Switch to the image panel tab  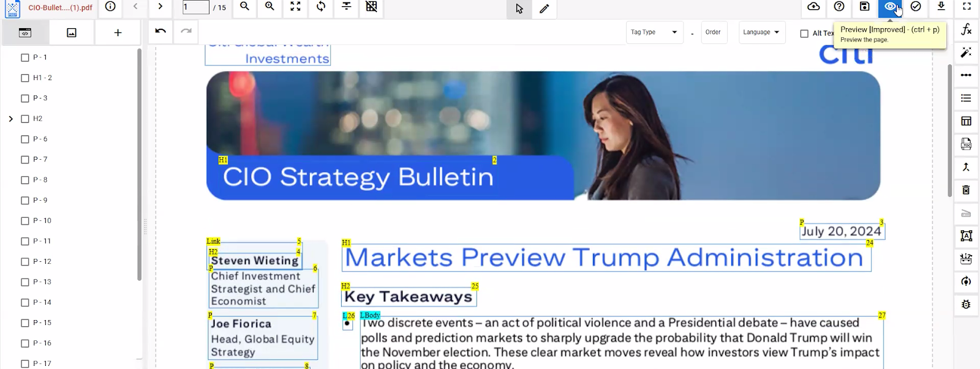(72, 32)
